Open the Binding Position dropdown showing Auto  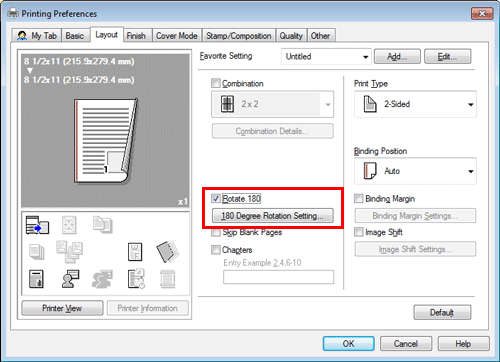(x=415, y=171)
